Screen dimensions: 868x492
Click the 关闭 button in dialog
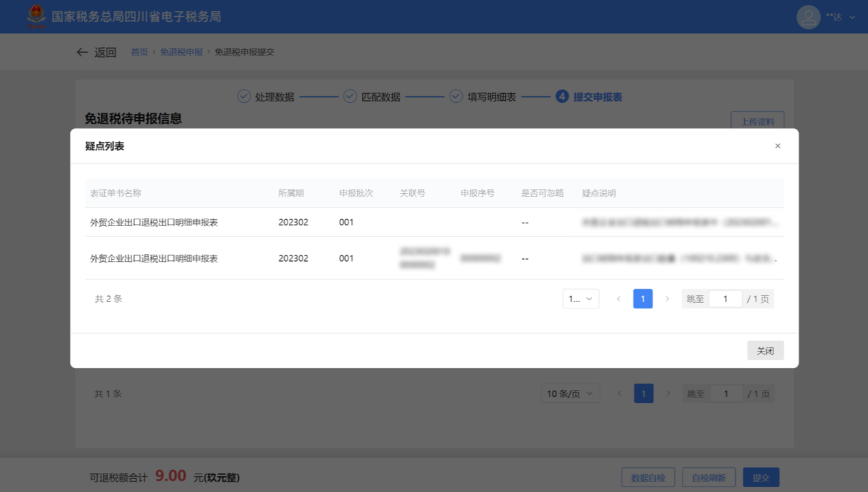[x=765, y=351]
